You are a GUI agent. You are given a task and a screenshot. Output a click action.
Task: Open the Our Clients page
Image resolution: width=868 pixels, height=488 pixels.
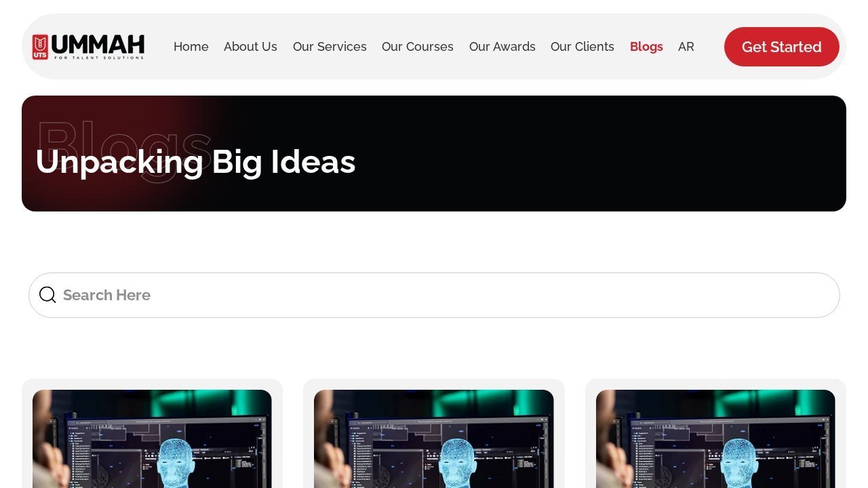tap(583, 47)
